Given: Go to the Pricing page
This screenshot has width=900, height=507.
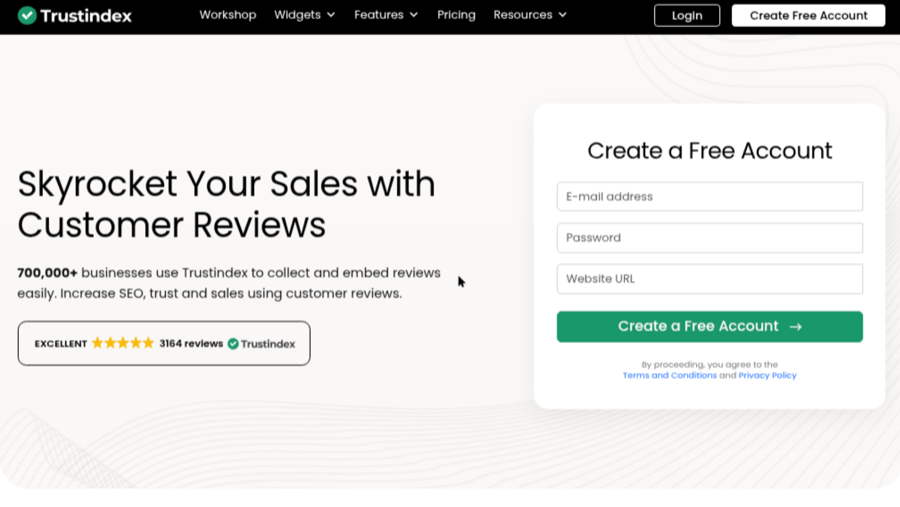Looking at the screenshot, I should 456,15.
